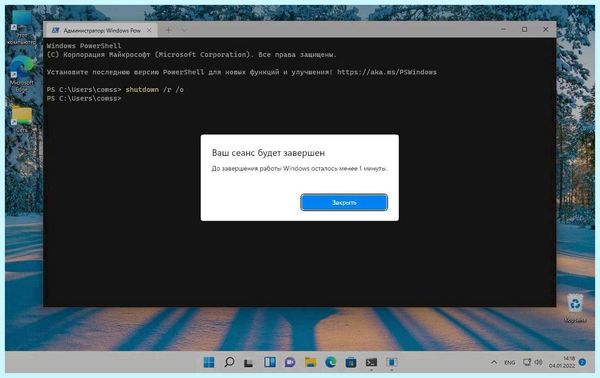Click the 'shutdown /r /o' command text
This screenshot has width=600, height=378.
[155, 90]
